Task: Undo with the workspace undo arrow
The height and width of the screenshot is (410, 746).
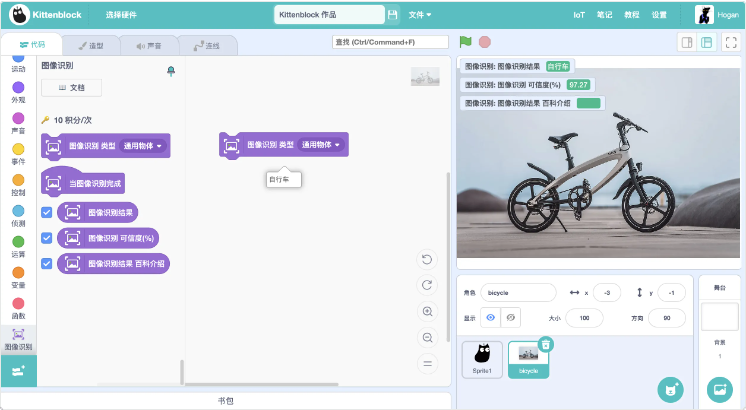Action: (x=428, y=260)
